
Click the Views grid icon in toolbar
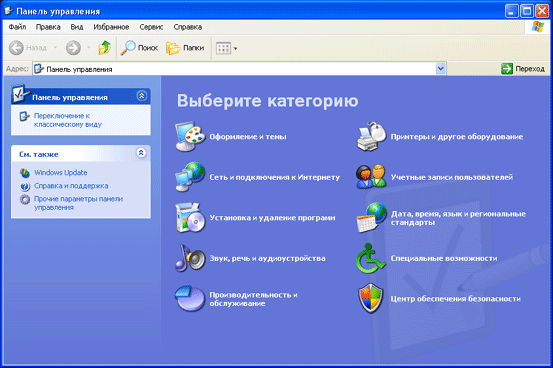[223, 48]
